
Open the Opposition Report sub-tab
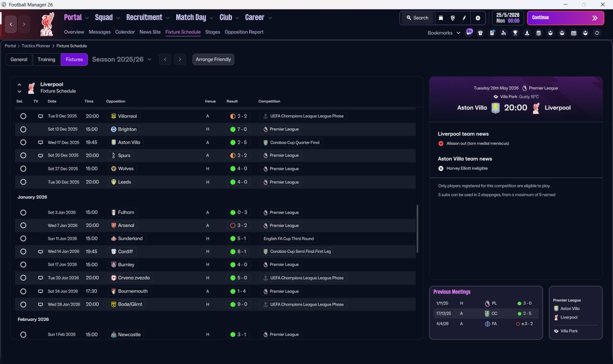[244, 32]
